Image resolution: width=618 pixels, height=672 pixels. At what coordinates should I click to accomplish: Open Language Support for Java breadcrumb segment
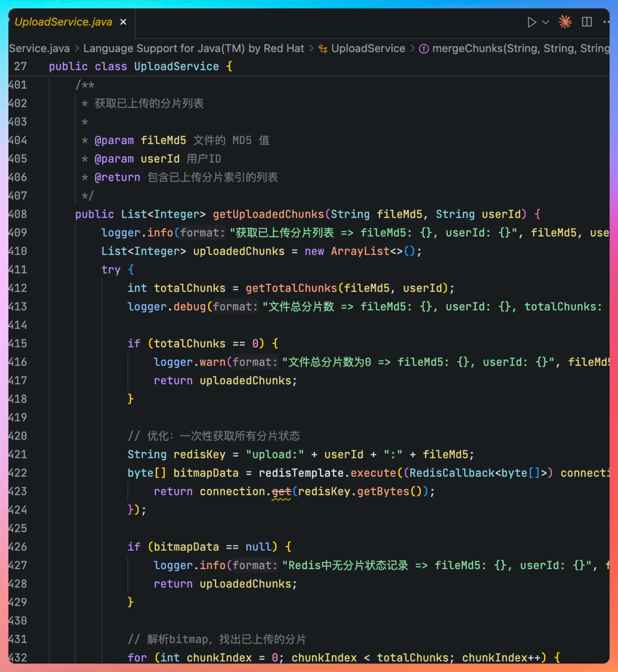click(193, 49)
